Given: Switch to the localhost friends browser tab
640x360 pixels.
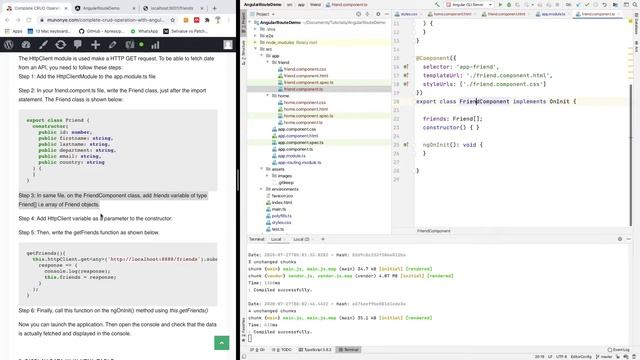Looking at the screenshot, I should [173, 8].
